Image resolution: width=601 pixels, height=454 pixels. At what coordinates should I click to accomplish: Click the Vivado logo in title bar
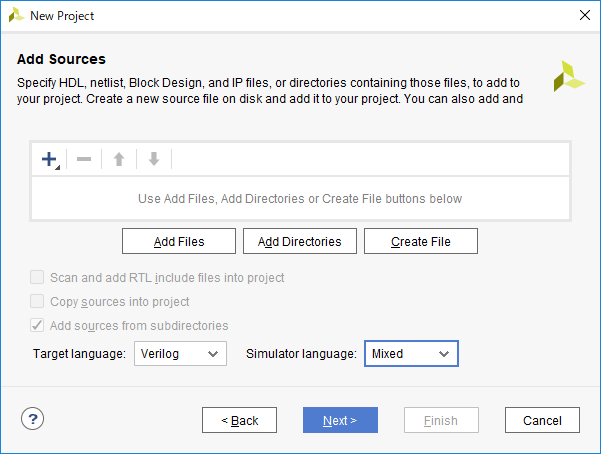click(15, 15)
